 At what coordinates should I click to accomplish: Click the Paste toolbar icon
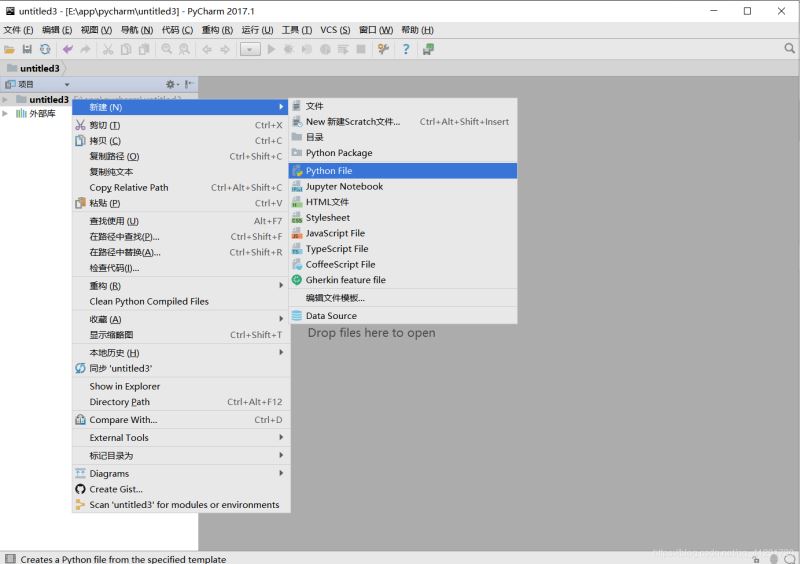(x=144, y=50)
